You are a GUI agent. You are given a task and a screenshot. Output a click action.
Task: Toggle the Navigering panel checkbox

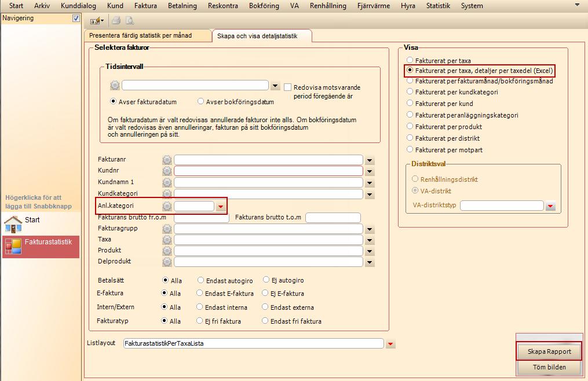[76, 18]
